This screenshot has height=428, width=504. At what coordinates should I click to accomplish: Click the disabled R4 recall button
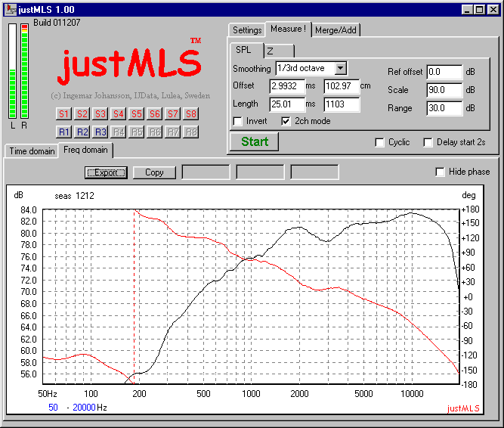point(118,132)
